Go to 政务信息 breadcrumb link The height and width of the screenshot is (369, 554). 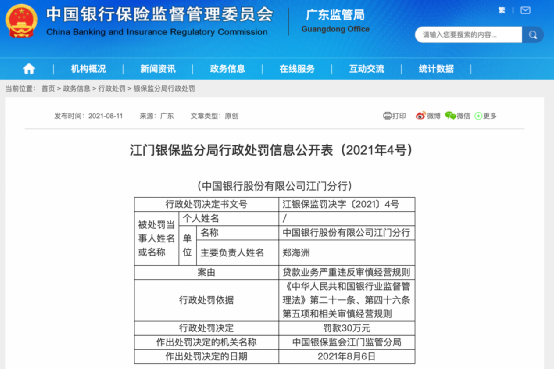coord(76,89)
